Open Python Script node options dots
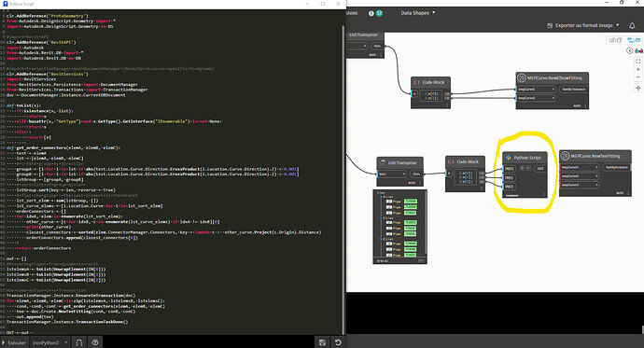Screen dimensions: 644x348 tap(544, 194)
